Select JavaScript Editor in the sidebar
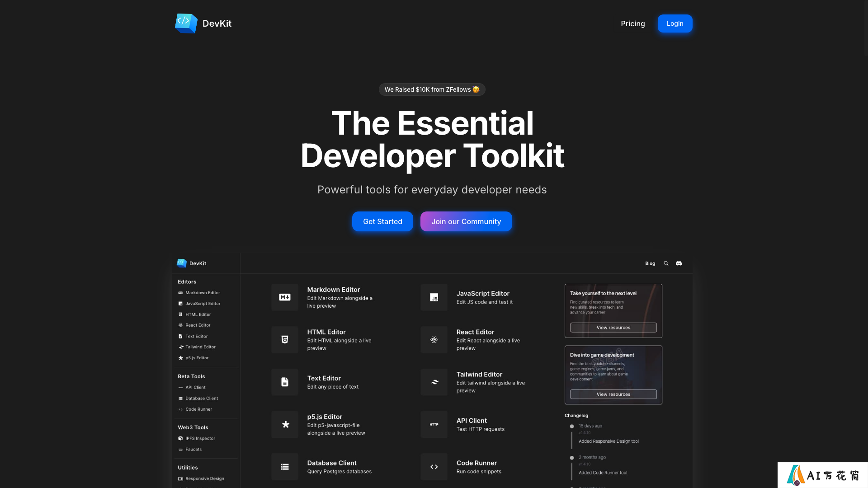The height and width of the screenshot is (488, 868). click(x=199, y=304)
